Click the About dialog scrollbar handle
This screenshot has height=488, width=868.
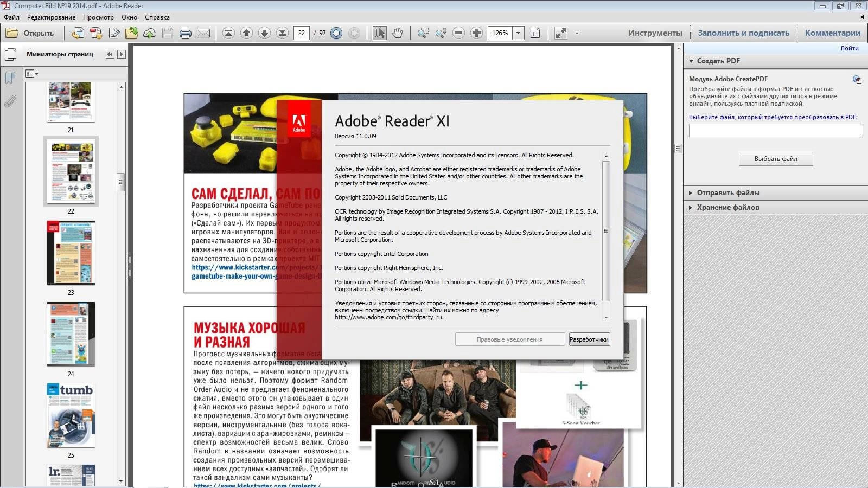click(x=606, y=231)
